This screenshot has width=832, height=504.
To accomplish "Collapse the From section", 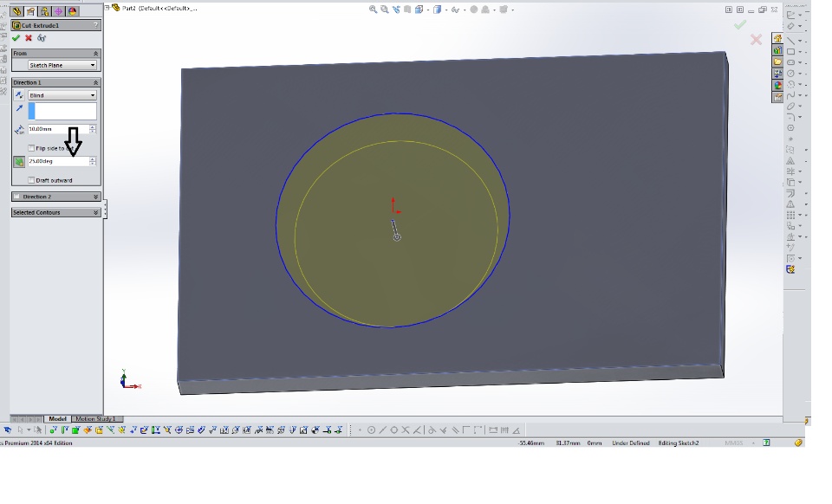I will [96, 54].
